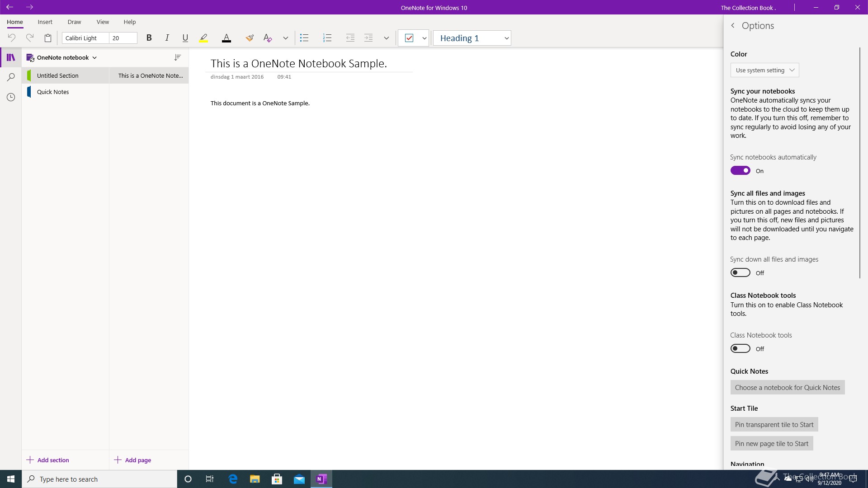The width and height of the screenshot is (868, 488).
Task: Click the Format Painter icon
Action: [x=250, y=38]
